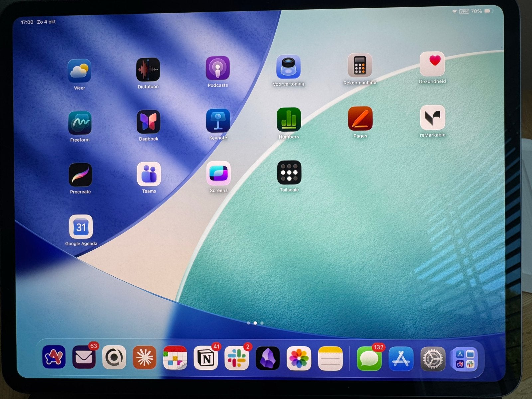Image resolution: width=532 pixels, height=399 pixels.
Task: Open the mail app with 63 badge
Action: click(84, 357)
